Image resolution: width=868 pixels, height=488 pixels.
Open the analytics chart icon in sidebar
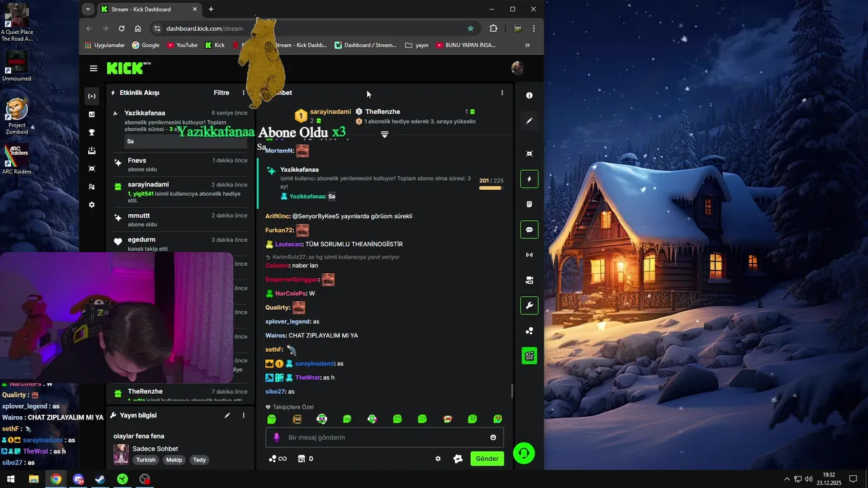[x=92, y=115]
